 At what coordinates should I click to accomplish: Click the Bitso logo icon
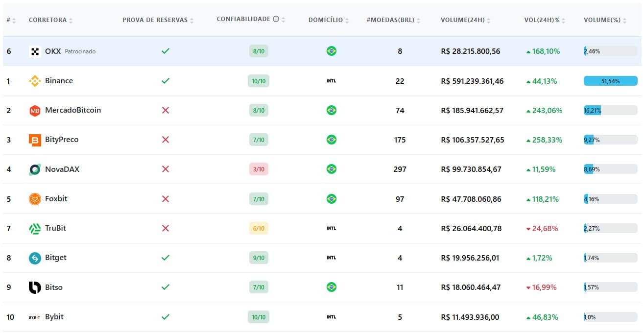(x=35, y=287)
